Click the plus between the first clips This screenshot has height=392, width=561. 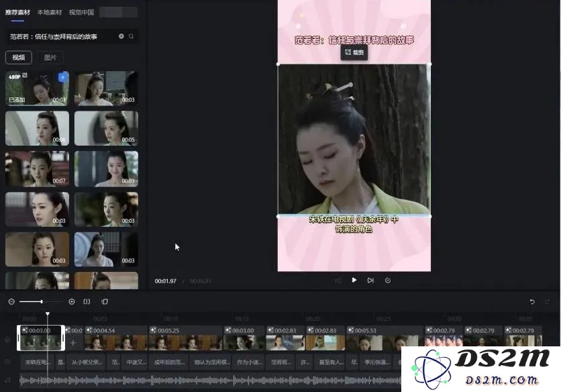[73, 342]
